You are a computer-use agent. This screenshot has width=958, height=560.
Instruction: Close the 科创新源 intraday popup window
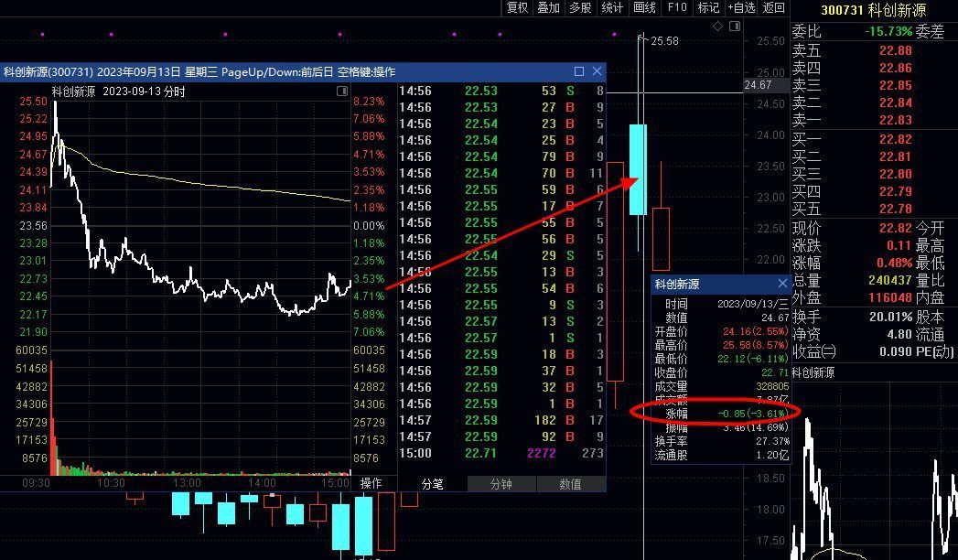click(597, 71)
